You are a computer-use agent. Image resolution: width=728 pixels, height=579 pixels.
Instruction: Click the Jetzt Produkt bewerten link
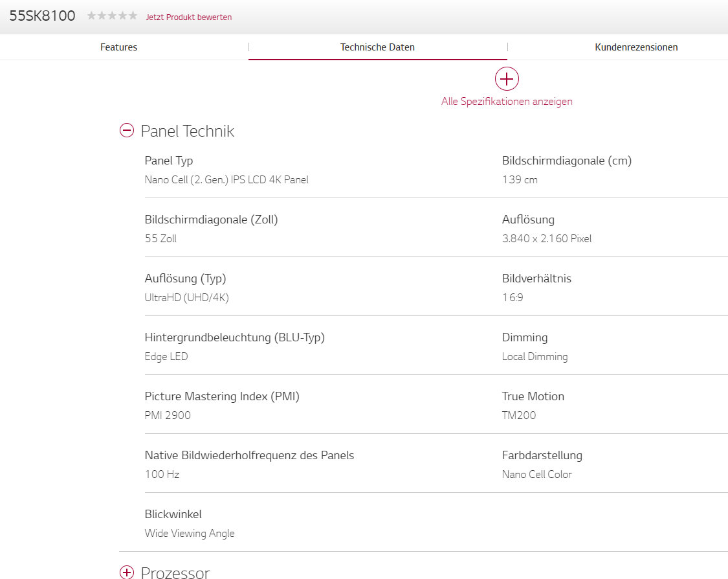[x=188, y=17]
